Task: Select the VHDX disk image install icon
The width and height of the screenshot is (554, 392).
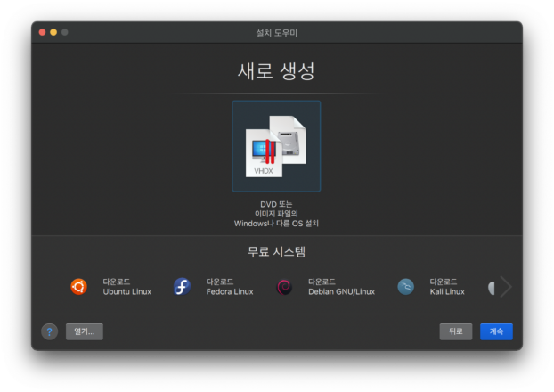Action: tap(276, 145)
